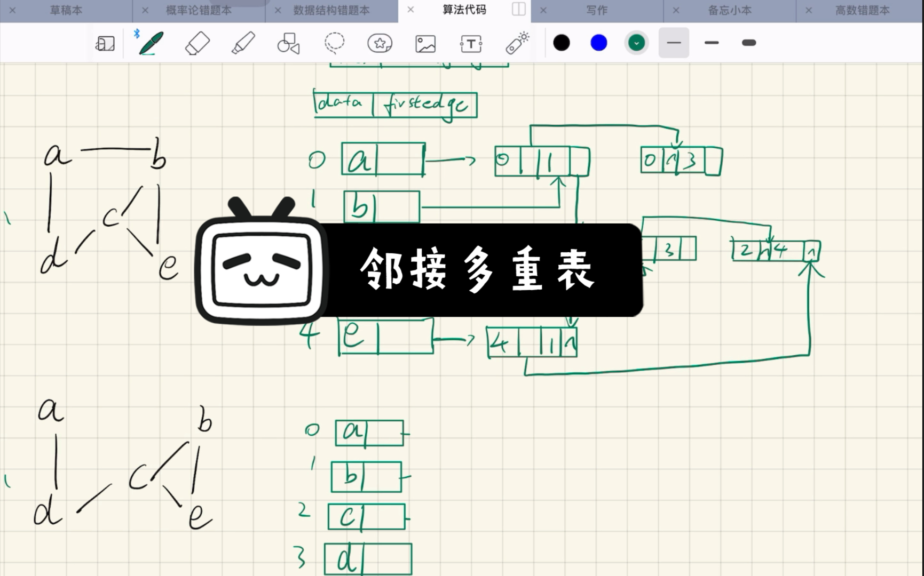Viewport: 924px width, 576px height.
Task: Choose the Image insert tool
Action: (x=425, y=44)
